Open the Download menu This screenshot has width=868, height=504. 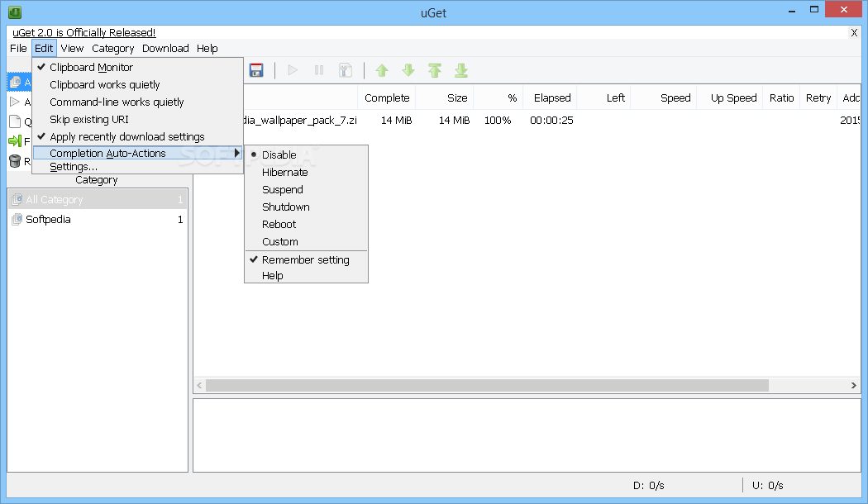pos(165,48)
